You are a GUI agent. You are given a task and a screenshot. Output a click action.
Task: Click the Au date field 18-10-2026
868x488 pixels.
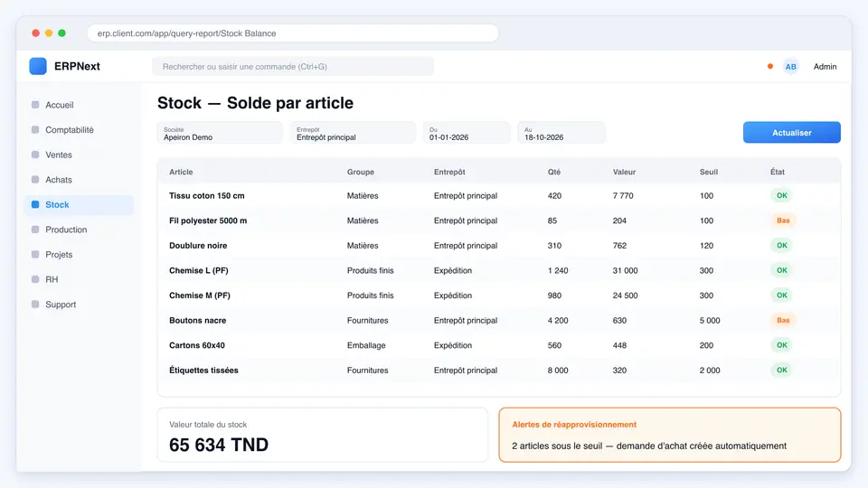click(561, 133)
